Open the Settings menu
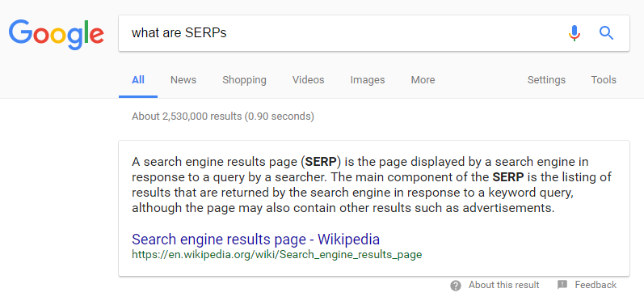Image resolution: width=644 pixels, height=297 pixels. pyautogui.click(x=546, y=80)
